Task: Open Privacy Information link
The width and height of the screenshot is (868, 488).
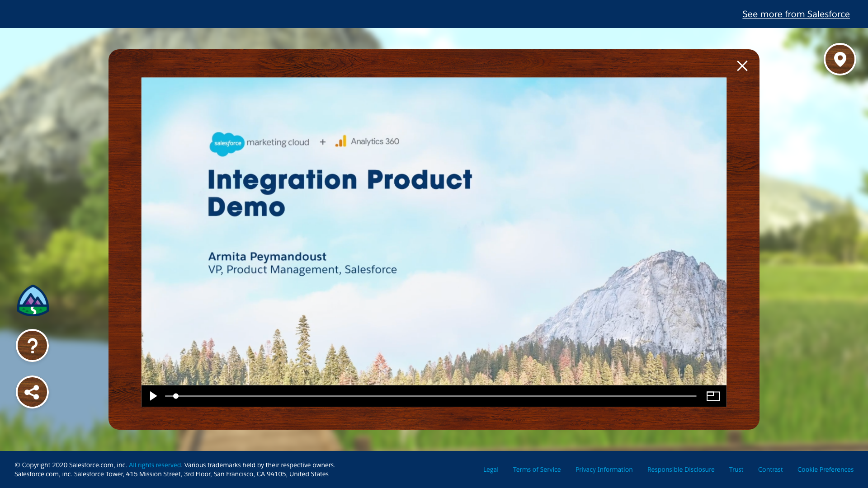Action: click(604, 469)
